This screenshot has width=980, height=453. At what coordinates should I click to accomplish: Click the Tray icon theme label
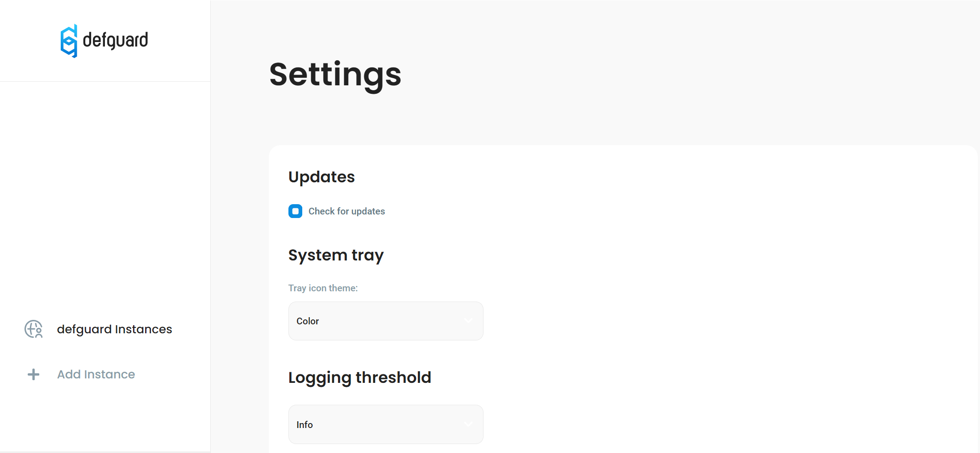click(323, 288)
